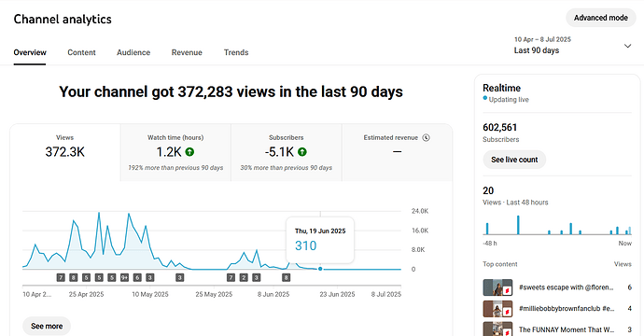Image resolution: width=644 pixels, height=336 pixels.
Task: Click the 9+ video marker under the chart
Action: click(x=124, y=278)
